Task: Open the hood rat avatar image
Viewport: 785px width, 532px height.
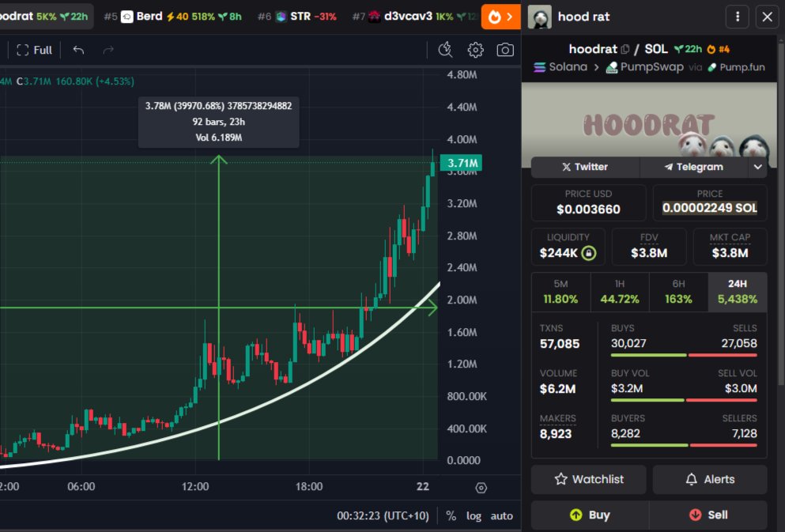Action: [x=540, y=17]
